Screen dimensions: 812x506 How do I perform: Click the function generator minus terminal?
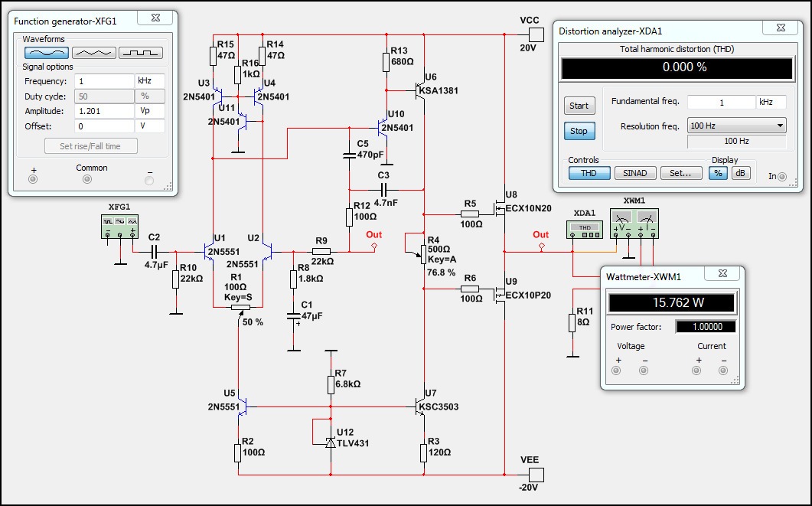149,180
